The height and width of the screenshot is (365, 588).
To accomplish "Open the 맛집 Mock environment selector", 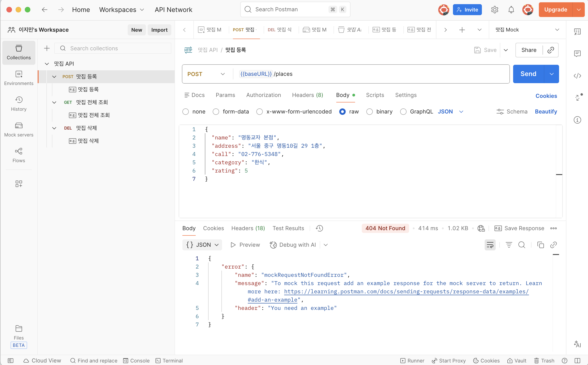I will pos(527,30).
